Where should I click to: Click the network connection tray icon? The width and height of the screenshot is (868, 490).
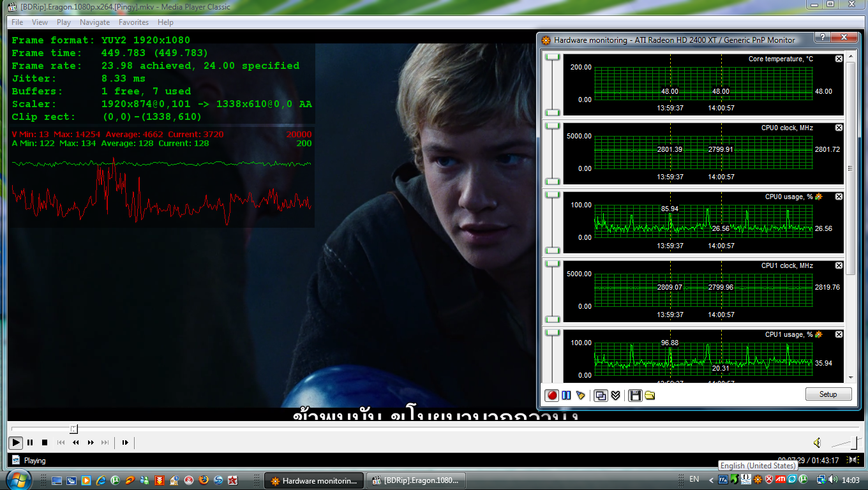pyautogui.click(x=820, y=479)
